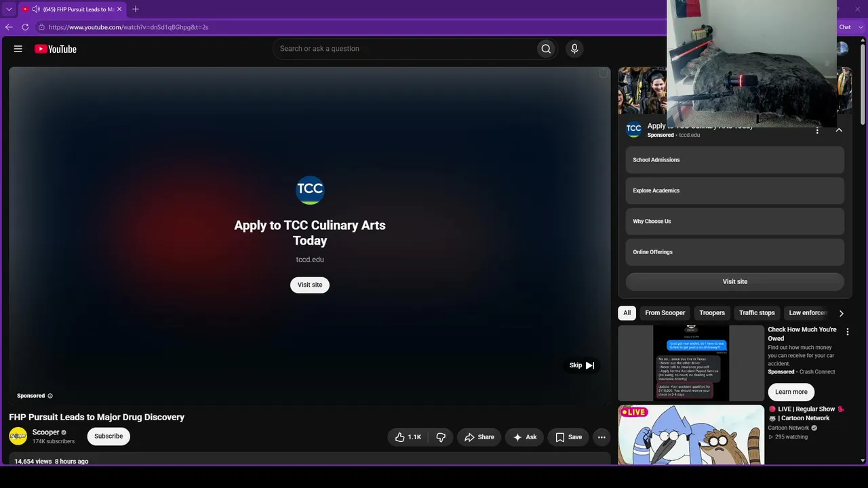The width and height of the screenshot is (868, 488).
Task: Click Apply to TCC Culinary Arts Today headline
Action: 310,233
